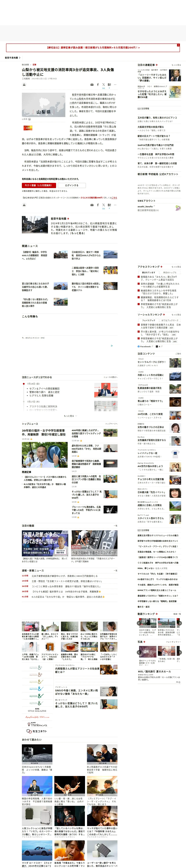The height and width of the screenshot is (868, 186).
Task: Click the ログインする button
Action: pyautogui.click(x=72, y=185)
